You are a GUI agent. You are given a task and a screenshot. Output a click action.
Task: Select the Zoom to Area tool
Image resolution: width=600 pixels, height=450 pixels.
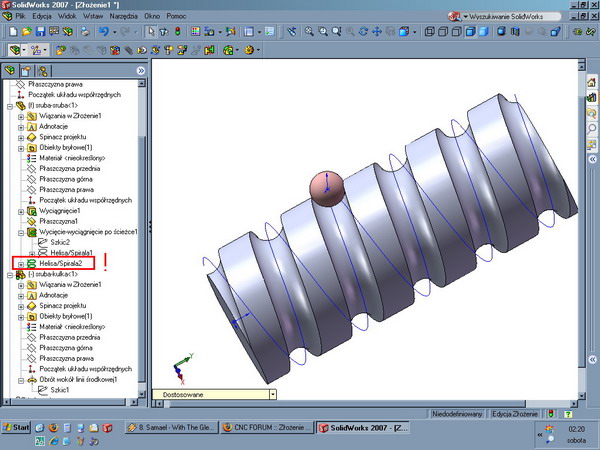click(x=323, y=31)
